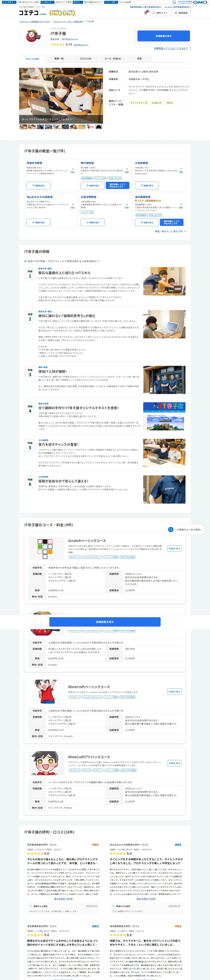
Task: Click the GMO logo at top right
Action: [200, 2]
